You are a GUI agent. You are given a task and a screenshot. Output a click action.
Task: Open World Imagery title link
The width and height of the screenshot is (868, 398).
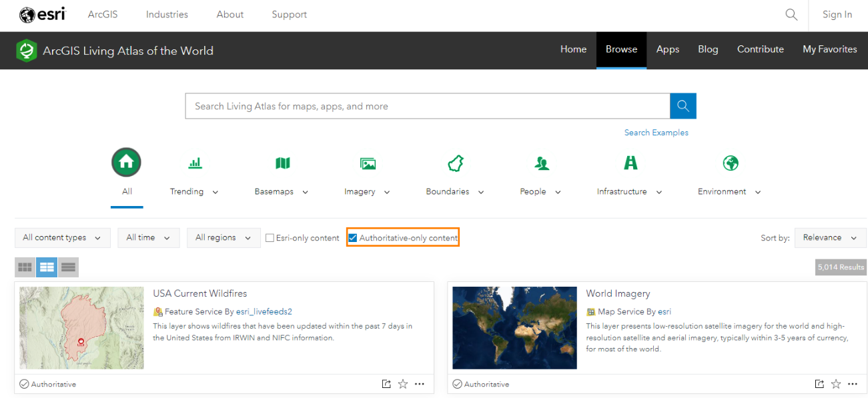pos(618,293)
